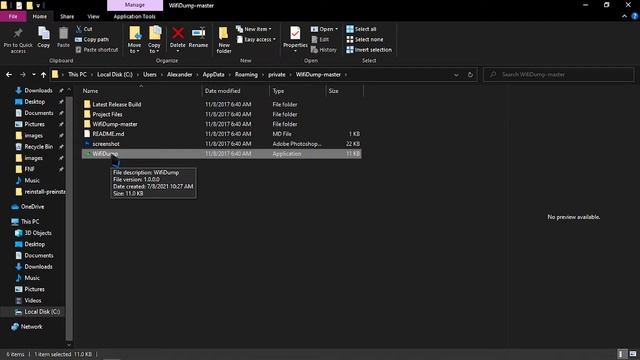Open the Application Tools tab

(134, 16)
